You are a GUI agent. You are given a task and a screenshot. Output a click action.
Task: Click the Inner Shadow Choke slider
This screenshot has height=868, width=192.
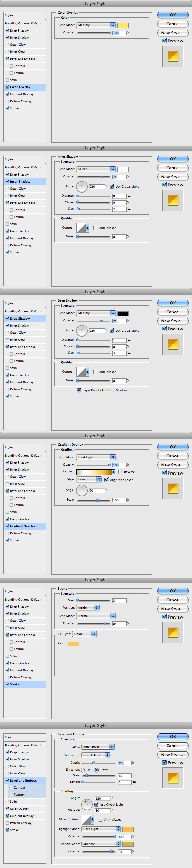tap(94, 202)
